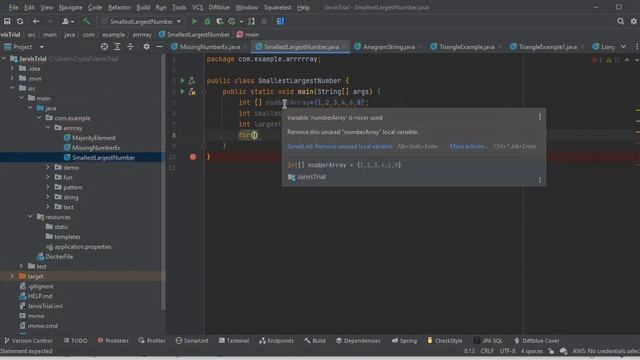The image size is (640, 360).
Task: Collapse the resources folder
Action: (31, 217)
